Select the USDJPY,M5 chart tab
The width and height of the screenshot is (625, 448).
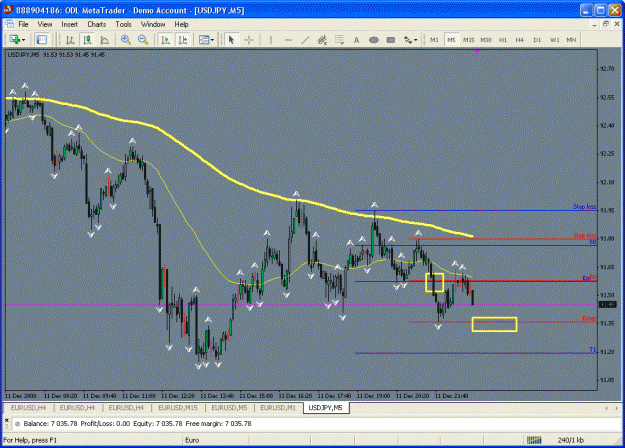coord(326,408)
